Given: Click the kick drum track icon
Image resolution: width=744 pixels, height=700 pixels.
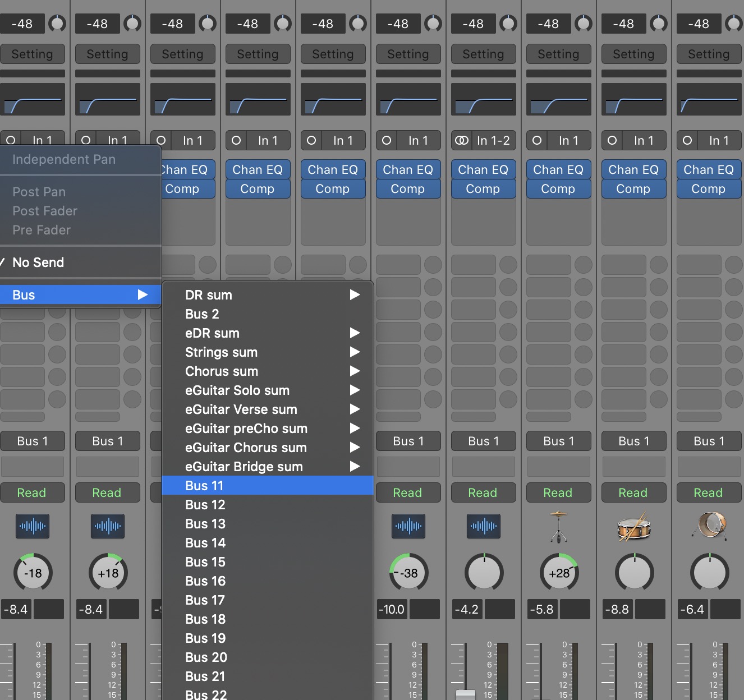Looking at the screenshot, I should pyautogui.click(x=709, y=526).
